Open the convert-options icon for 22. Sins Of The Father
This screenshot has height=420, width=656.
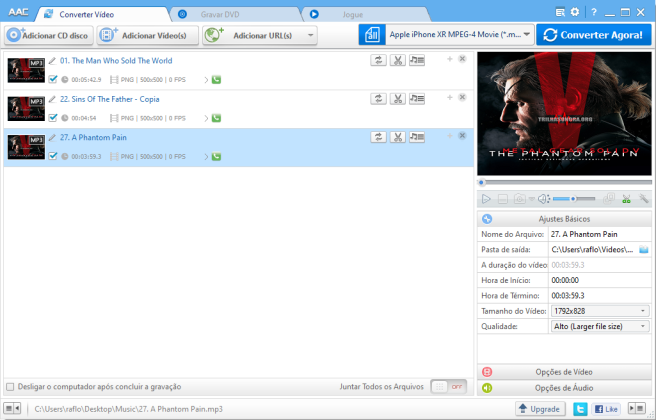378,99
